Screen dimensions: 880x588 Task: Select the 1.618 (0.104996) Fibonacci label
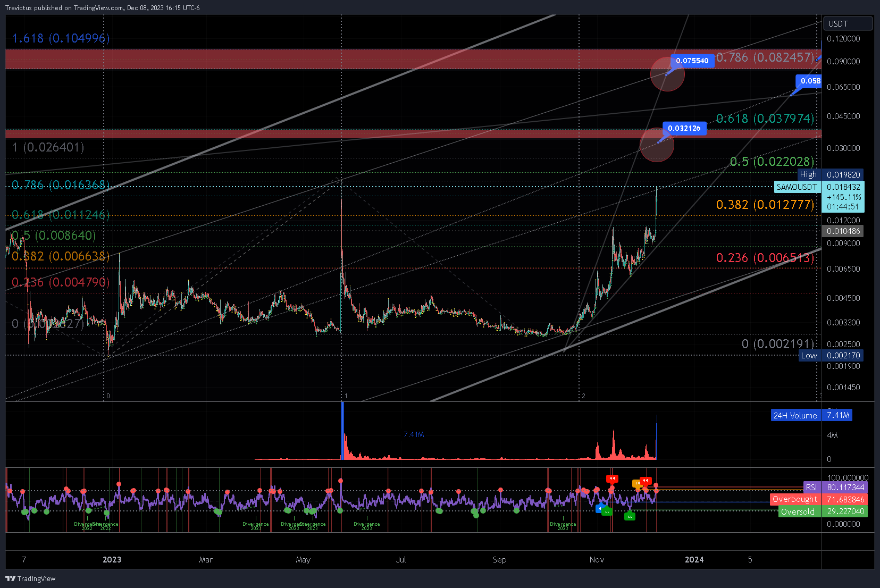pos(61,38)
